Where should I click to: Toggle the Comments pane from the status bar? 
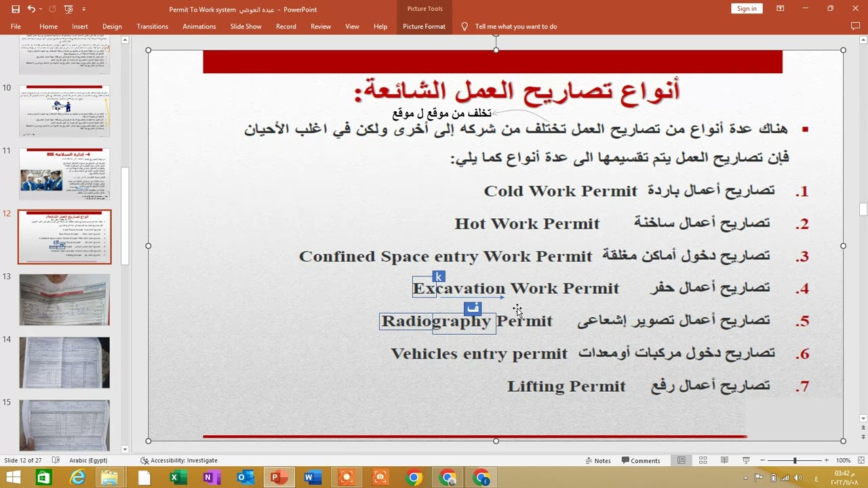641,460
